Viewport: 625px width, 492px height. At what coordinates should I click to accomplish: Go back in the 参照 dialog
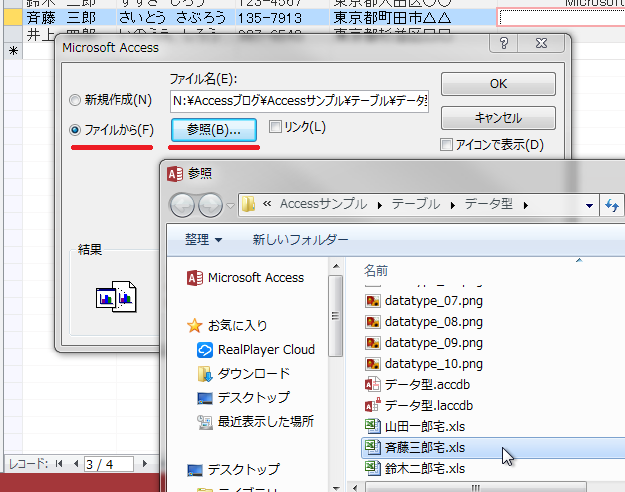182,205
